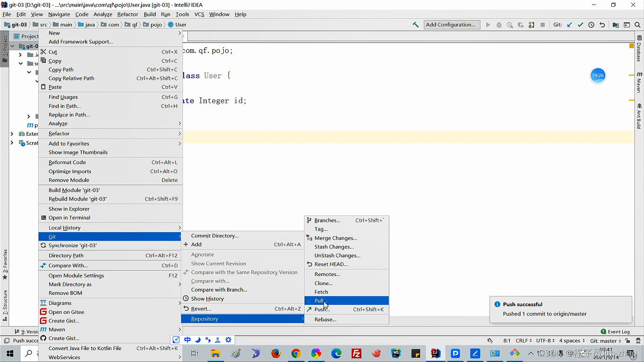Open the Maven side panel
Screen dimensions: 644x362
[x=639, y=82]
